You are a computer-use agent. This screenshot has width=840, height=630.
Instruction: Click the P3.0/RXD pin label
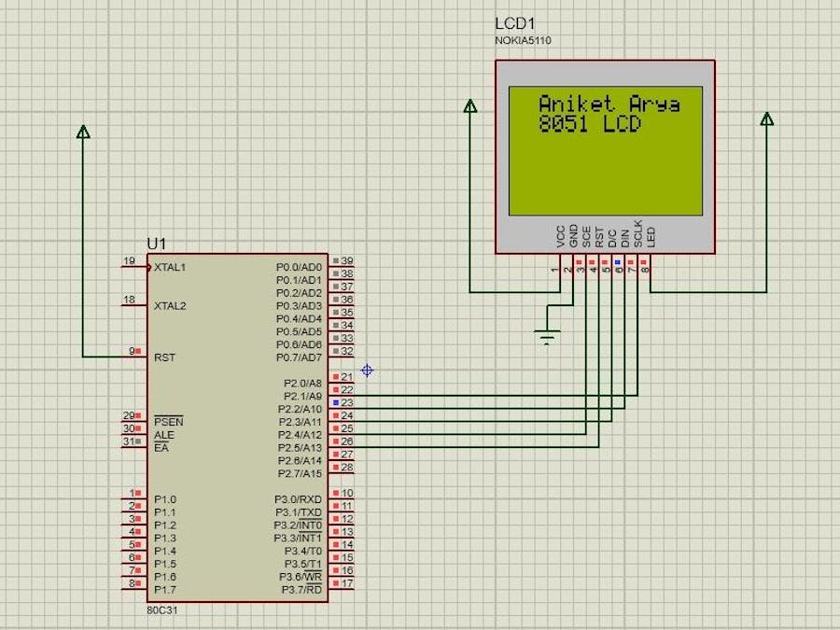point(299,499)
